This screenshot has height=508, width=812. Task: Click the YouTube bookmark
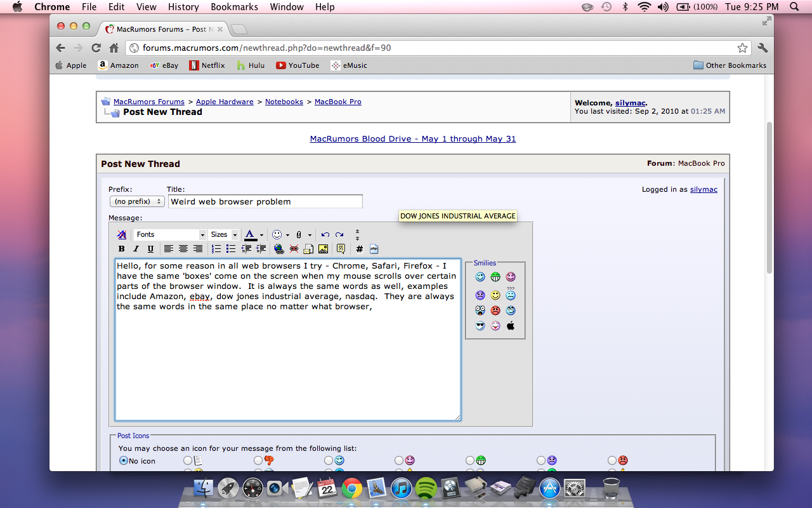[298, 65]
